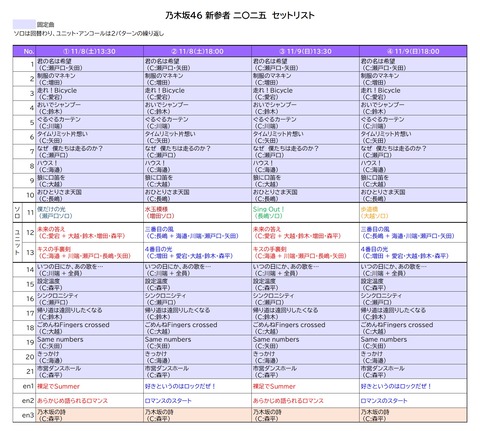Click '市営ダンスホール' in the ③ 11/9 13:30 column
The height and width of the screenshot is (431, 480).
click(275, 368)
